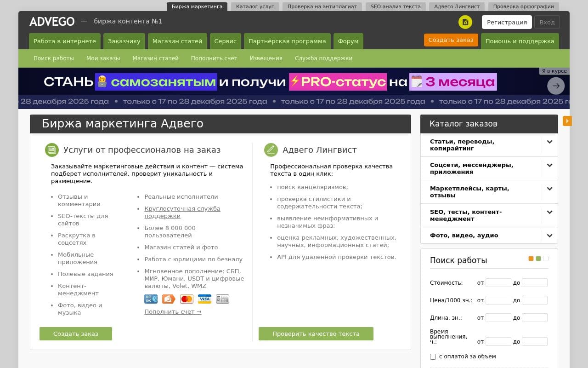Select the invoice payment method icon
Screen dimensions: 588x368
pyautogui.click(x=222, y=299)
